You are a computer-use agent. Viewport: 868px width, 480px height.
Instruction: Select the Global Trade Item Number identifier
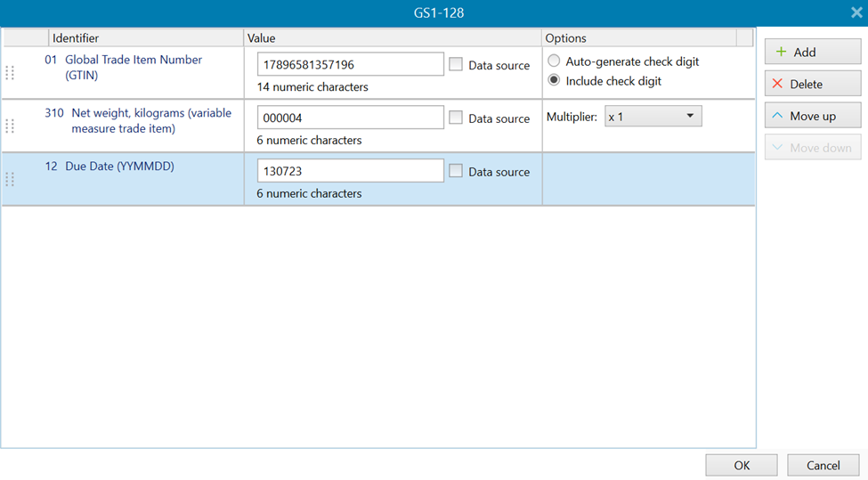pyautogui.click(x=134, y=67)
